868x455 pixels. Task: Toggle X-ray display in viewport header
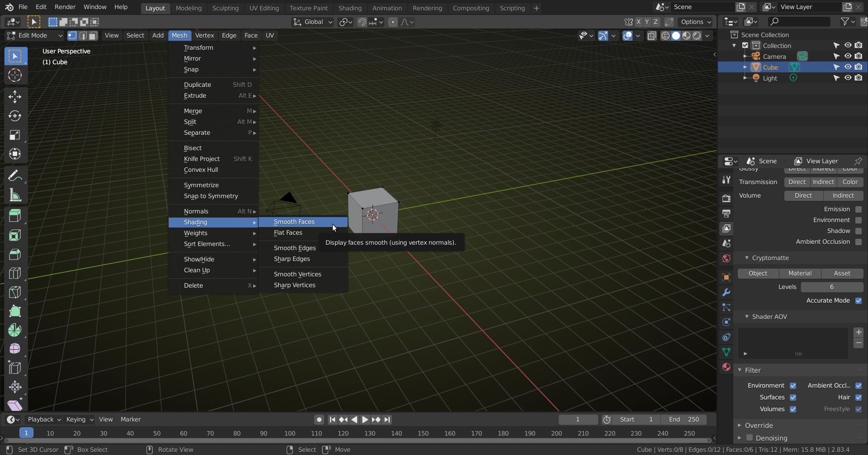click(x=651, y=36)
